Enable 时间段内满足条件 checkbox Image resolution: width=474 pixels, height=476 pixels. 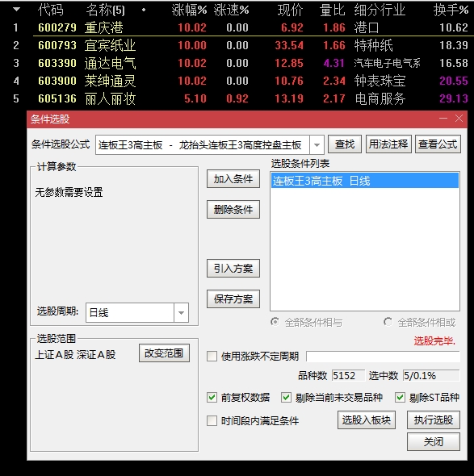pos(212,421)
